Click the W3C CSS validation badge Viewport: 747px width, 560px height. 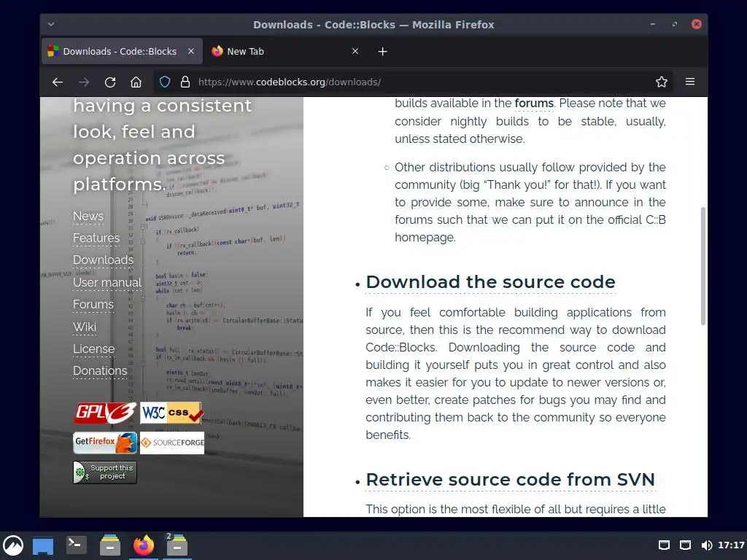[x=171, y=413]
